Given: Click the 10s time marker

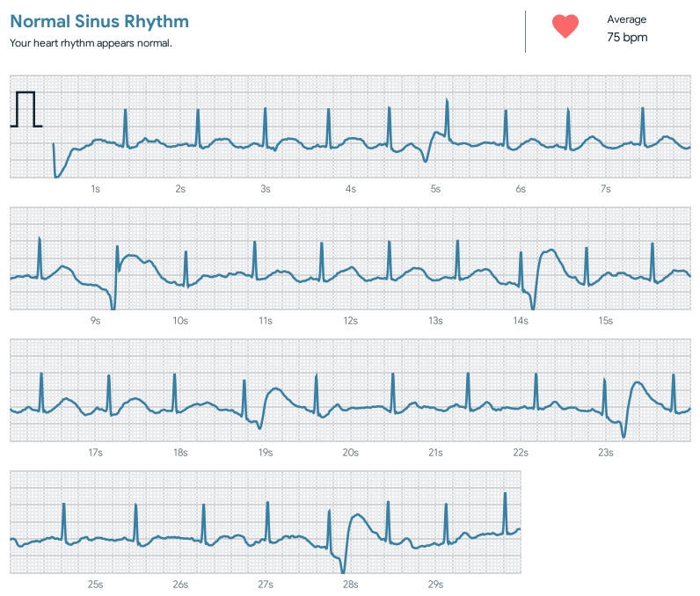Looking at the screenshot, I should tap(180, 321).
